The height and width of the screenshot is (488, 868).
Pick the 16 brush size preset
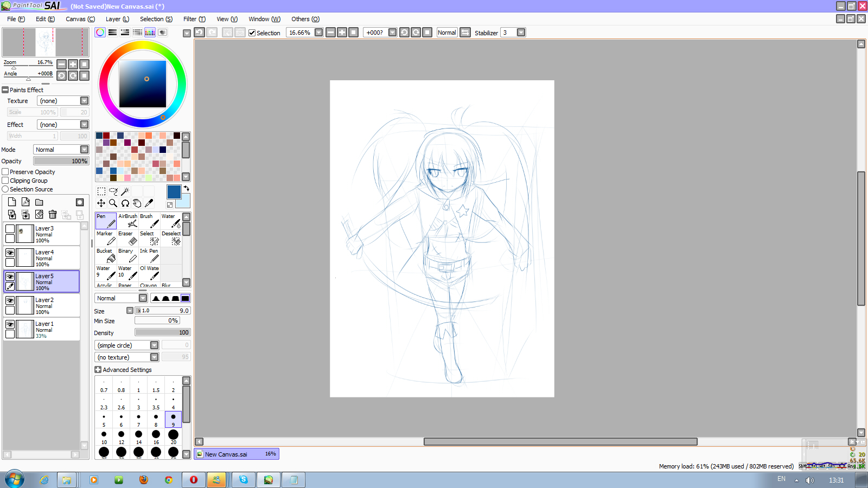156,436
